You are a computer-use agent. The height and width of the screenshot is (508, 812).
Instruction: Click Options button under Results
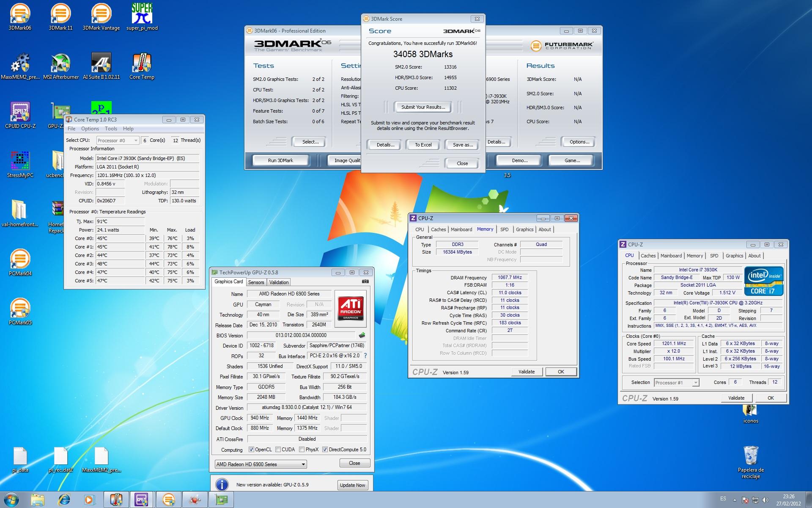pyautogui.click(x=579, y=142)
